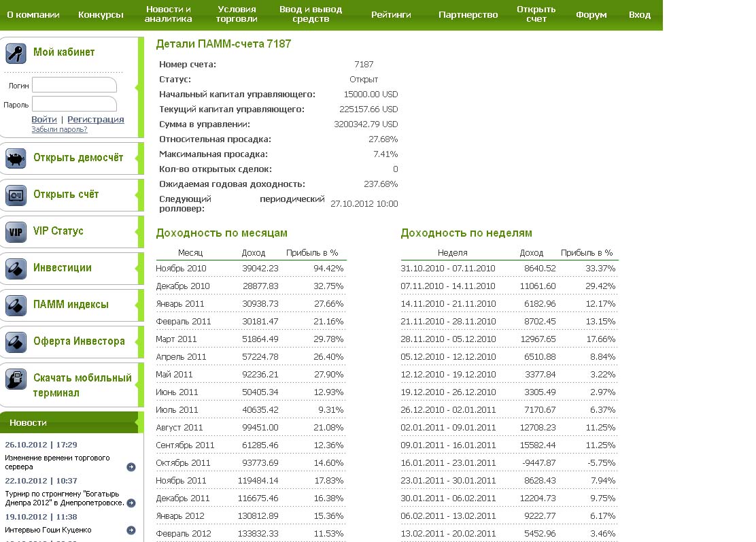Click the news date 26.10.2012 | 17:29
This screenshot has width=756, height=542.
click(41, 445)
